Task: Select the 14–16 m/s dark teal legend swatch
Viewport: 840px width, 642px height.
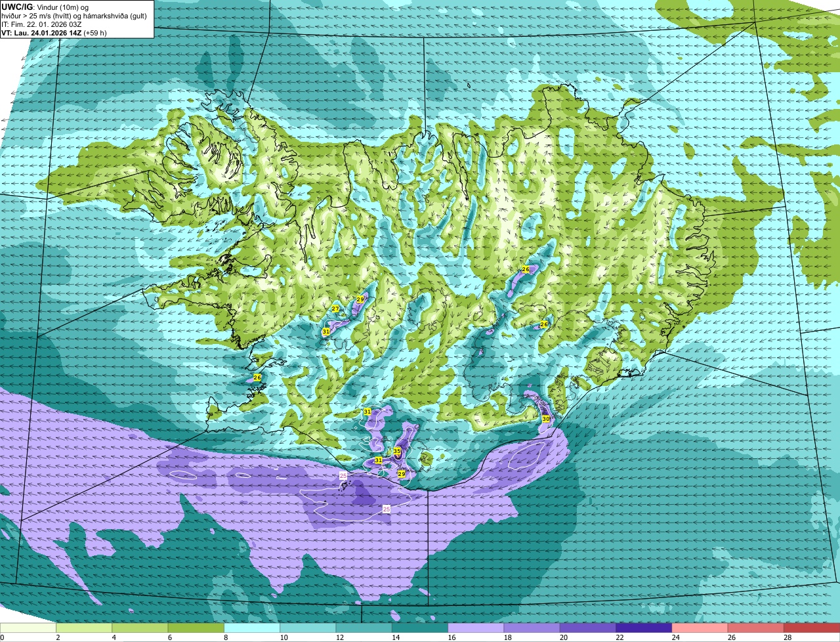Action: [420, 628]
